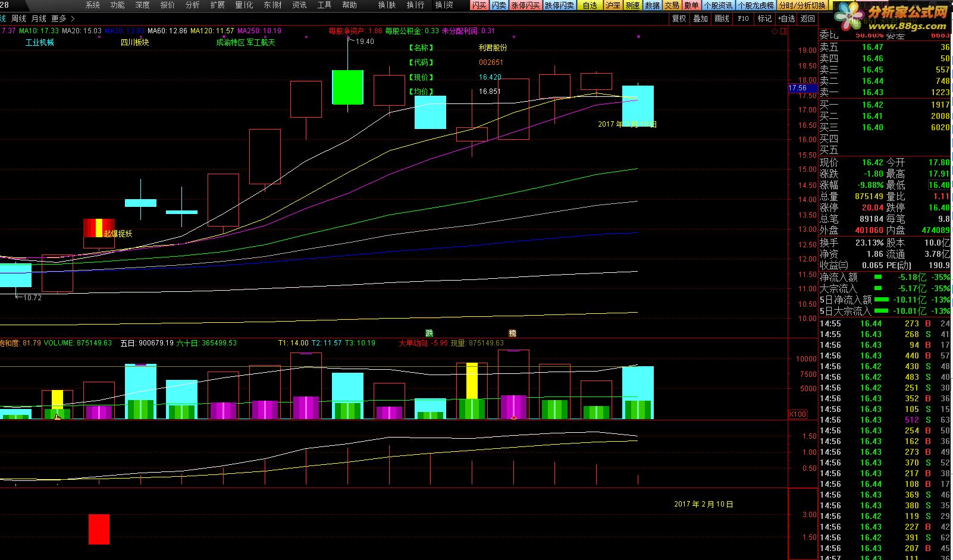The width and height of the screenshot is (953, 560).
Task: Click the 跌停闪卖 button
Action: pos(560,5)
